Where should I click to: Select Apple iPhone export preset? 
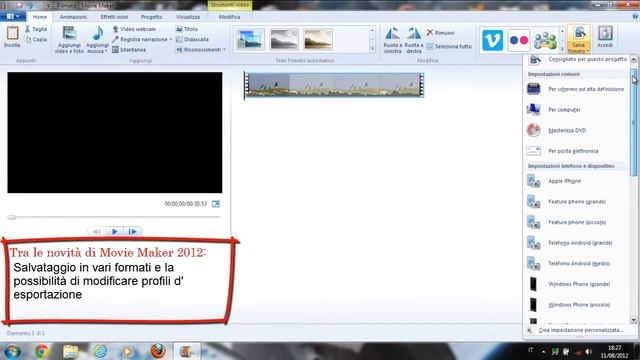click(x=576, y=181)
